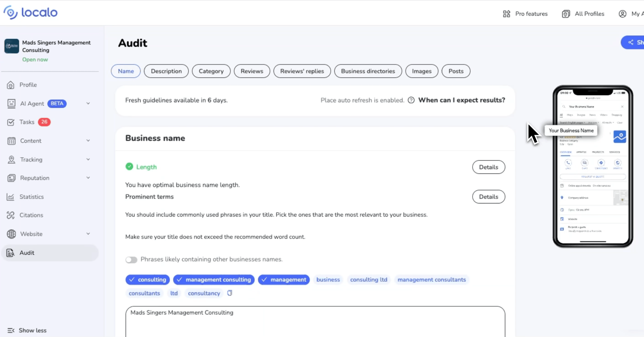Click the Your Business Name tooltip on phone preview
This screenshot has width=644, height=337.
coord(571,130)
